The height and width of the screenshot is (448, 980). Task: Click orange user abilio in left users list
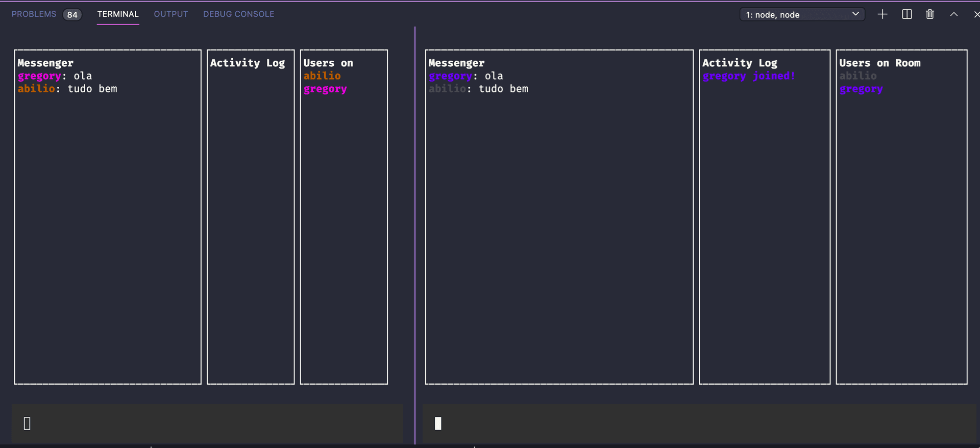point(322,76)
